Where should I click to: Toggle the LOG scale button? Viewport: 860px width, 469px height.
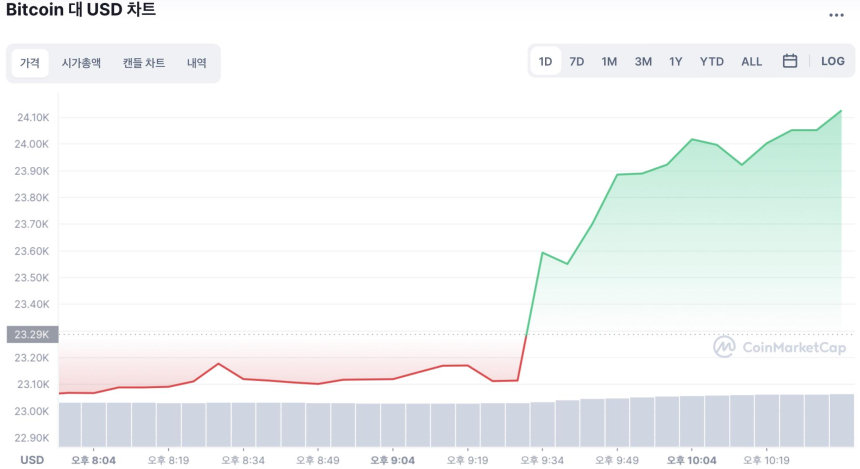click(x=833, y=61)
